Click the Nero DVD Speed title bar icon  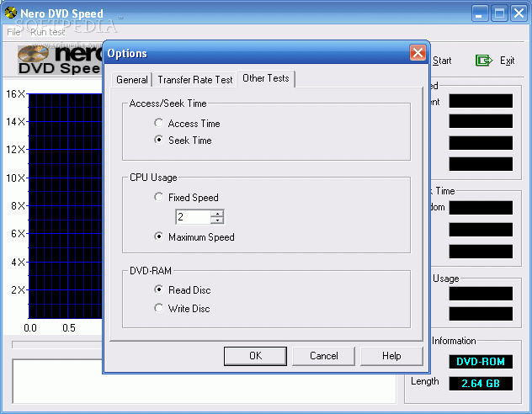pyautogui.click(x=11, y=13)
